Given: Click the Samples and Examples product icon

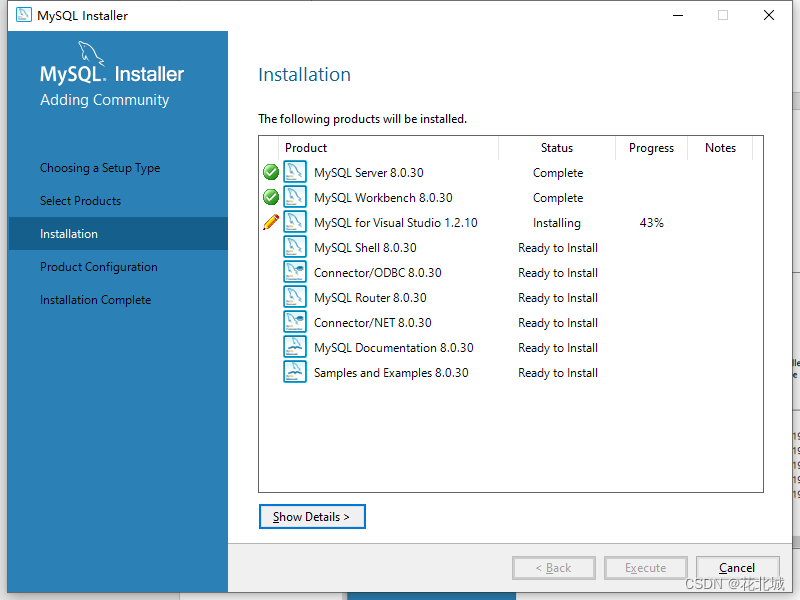Looking at the screenshot, I should pos(295,372).
